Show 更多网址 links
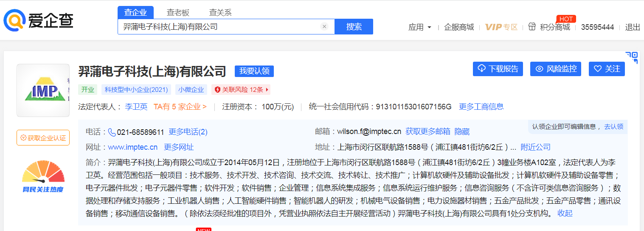Screen dimensions: 644x231 tap(179, 147)
